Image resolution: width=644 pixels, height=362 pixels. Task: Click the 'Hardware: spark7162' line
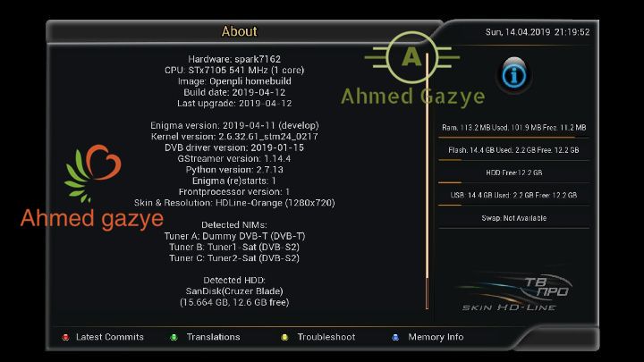coord(234,59)
